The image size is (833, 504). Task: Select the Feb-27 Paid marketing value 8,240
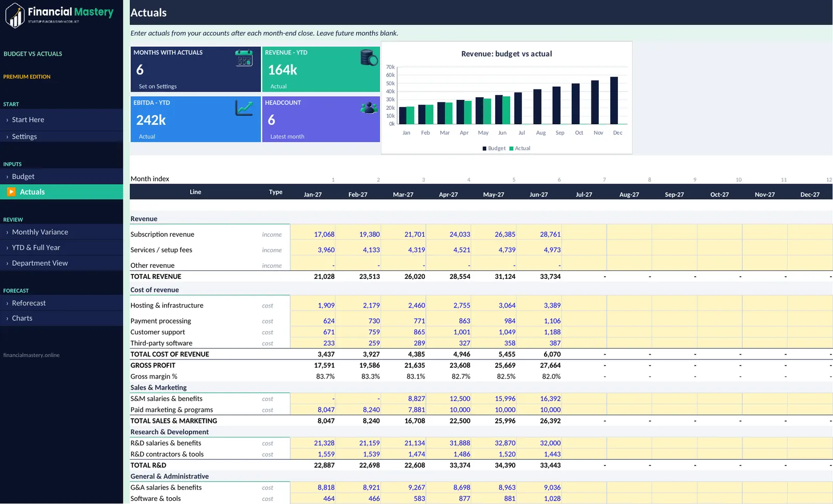(371, 410)
